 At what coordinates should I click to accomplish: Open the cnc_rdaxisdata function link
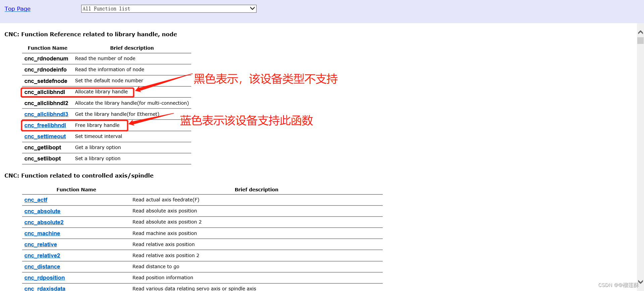45,288
